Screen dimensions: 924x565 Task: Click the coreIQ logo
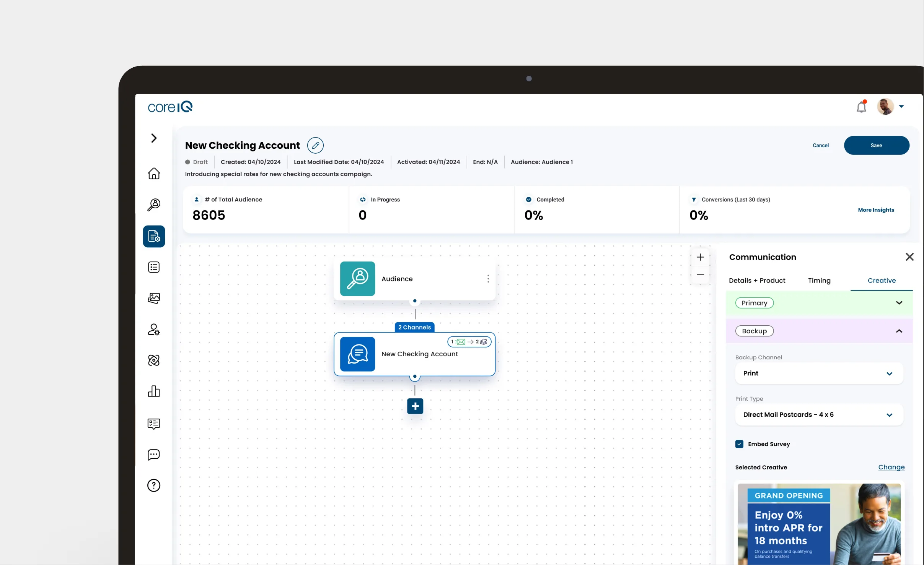point(170,107)
